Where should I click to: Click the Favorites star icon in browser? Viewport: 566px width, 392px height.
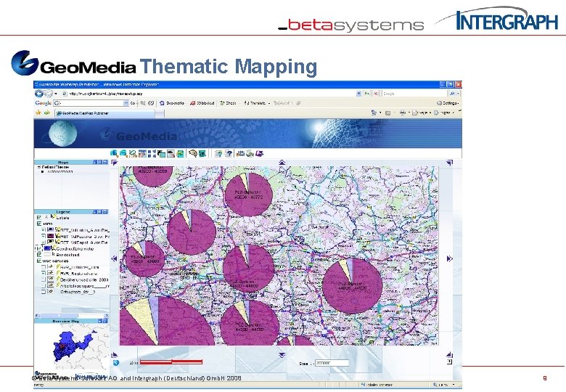[x=38, y=113]
